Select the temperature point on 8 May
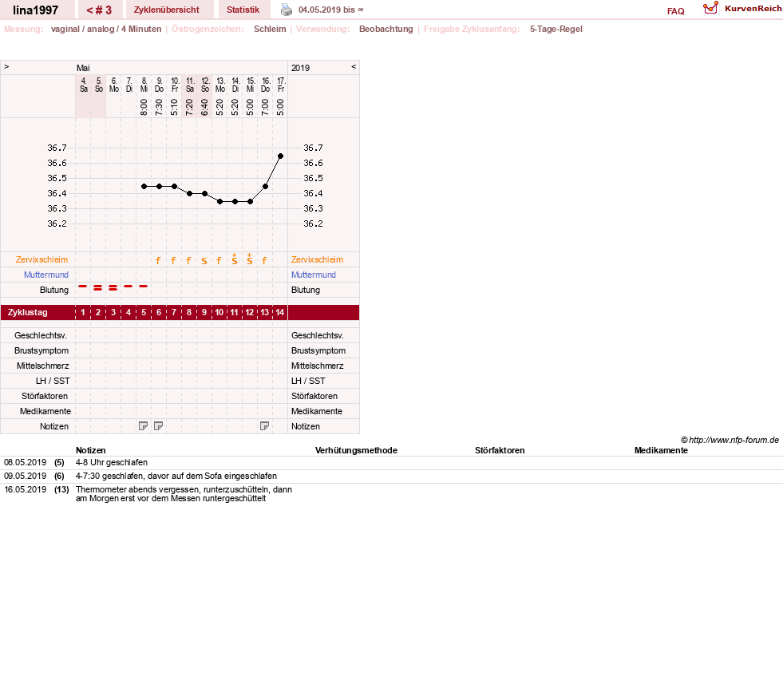Screen dimensions: 783x700 click(x=144, y=186)
